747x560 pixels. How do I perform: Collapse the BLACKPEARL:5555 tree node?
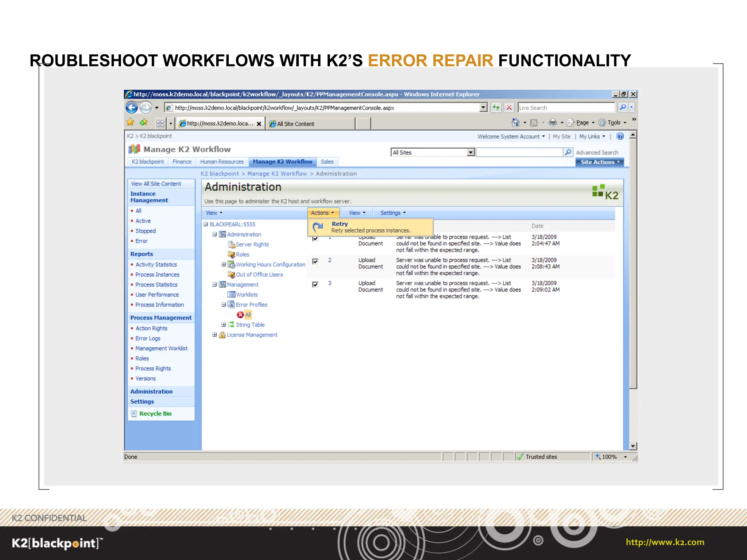[206, 224]
